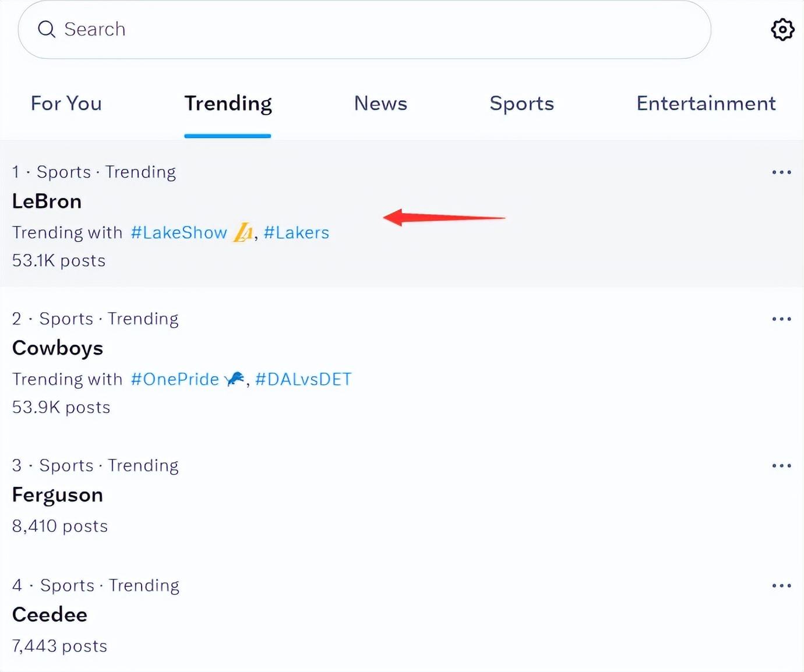The height and width of the screenshot is (672, 804).
Task: Open the trends settings gear icon
Action: point(782,29)
